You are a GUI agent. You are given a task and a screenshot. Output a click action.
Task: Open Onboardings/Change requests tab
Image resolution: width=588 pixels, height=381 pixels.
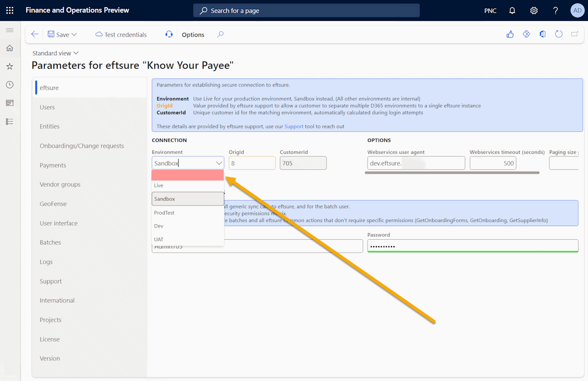(x=90, y=146)
